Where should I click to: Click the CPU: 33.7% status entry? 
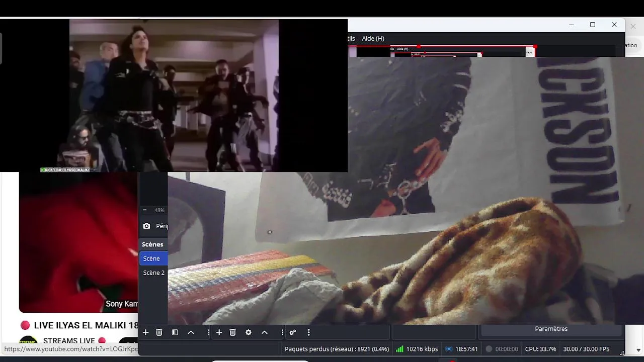click(x=540, y=349)
